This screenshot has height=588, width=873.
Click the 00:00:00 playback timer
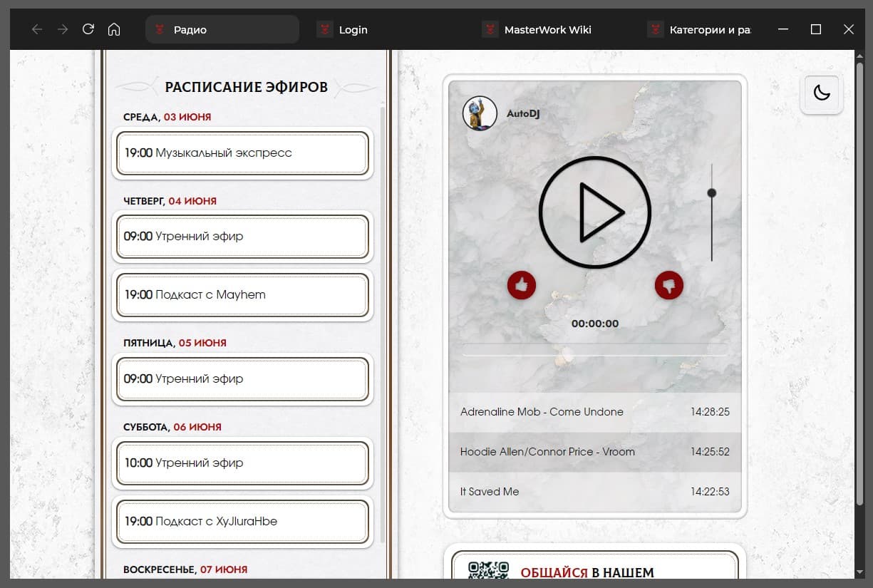[595, 324]
